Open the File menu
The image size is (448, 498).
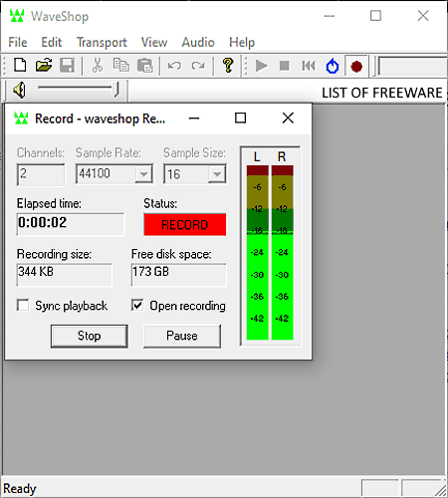pos(18,42)
